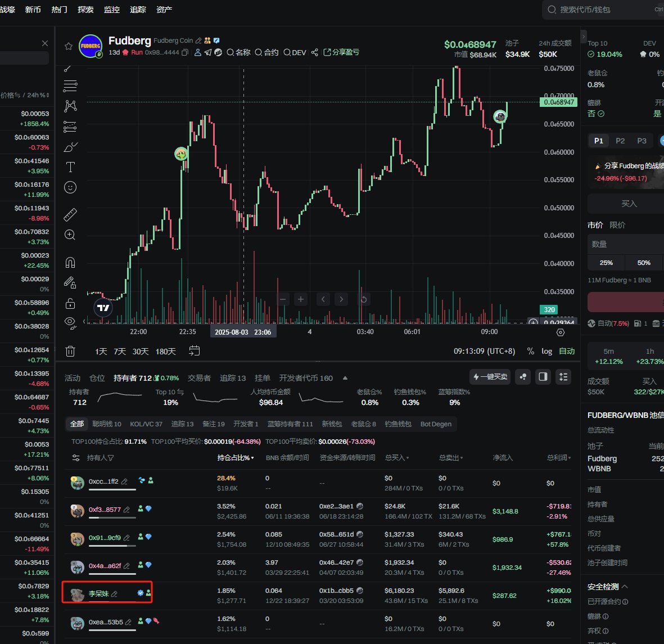Select the ruler measure tool
This screenshot has height=644, width=664.
click(x=70, y=215)
